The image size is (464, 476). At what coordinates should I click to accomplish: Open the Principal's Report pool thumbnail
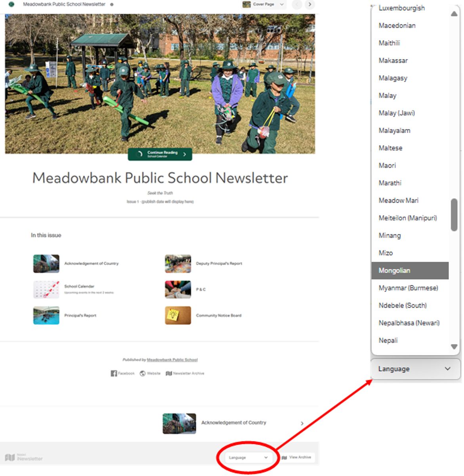46,315
